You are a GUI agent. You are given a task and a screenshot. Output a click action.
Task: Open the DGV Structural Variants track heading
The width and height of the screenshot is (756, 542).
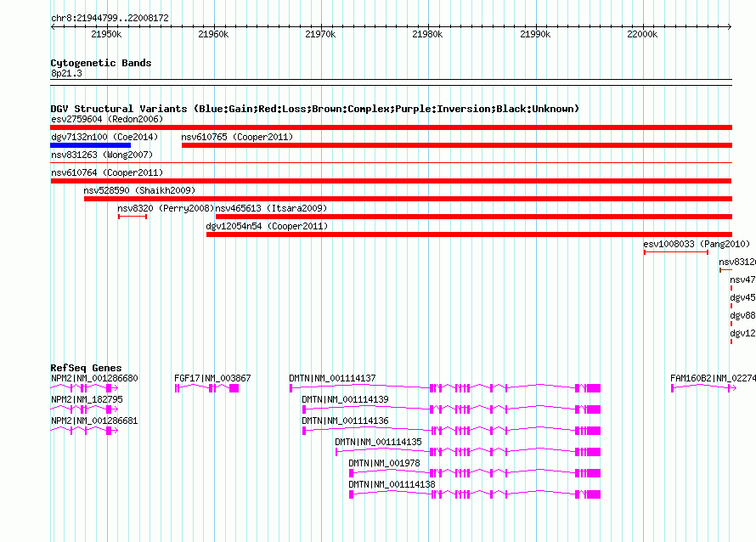pyautogui.click(x=315, y=109)
